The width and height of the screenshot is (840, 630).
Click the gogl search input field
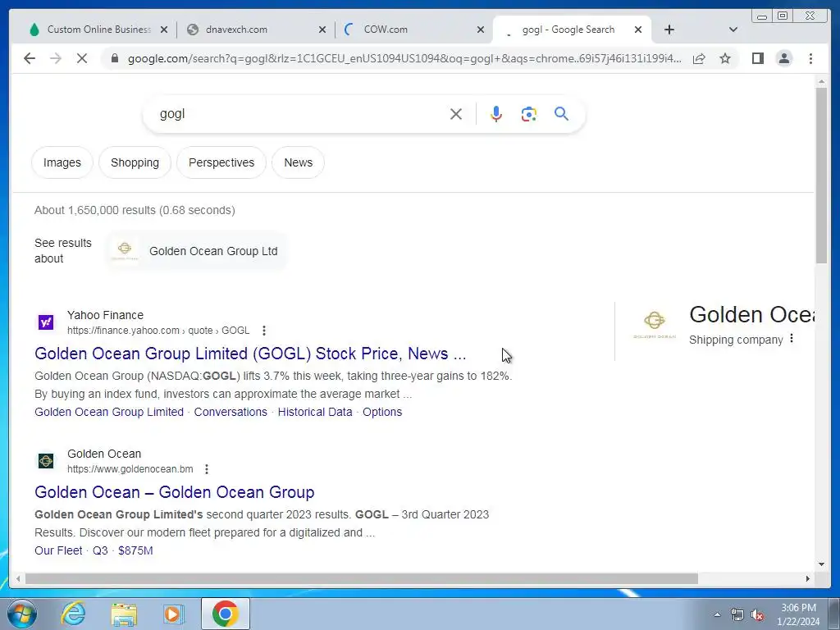click(300, 114)
